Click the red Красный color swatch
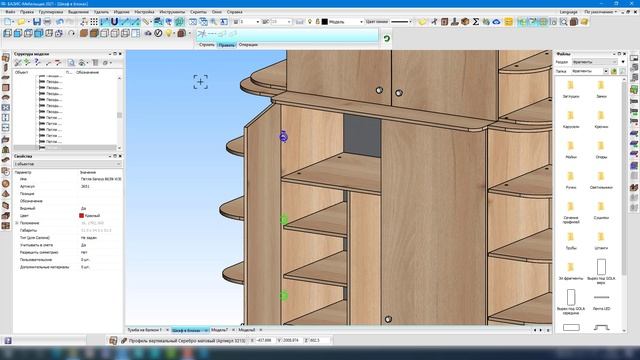The height and width of the screenshot is (360, 640). 81,216
